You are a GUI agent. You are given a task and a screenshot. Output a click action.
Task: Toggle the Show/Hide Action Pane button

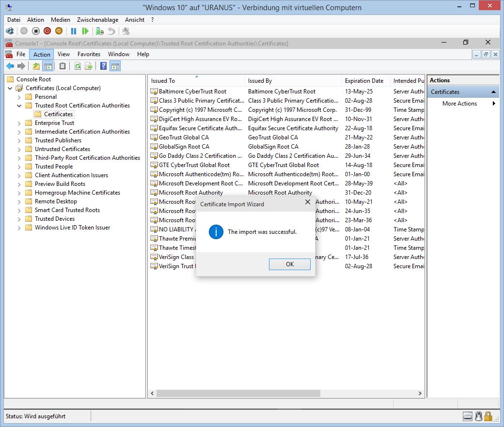[x=115, y=66]
